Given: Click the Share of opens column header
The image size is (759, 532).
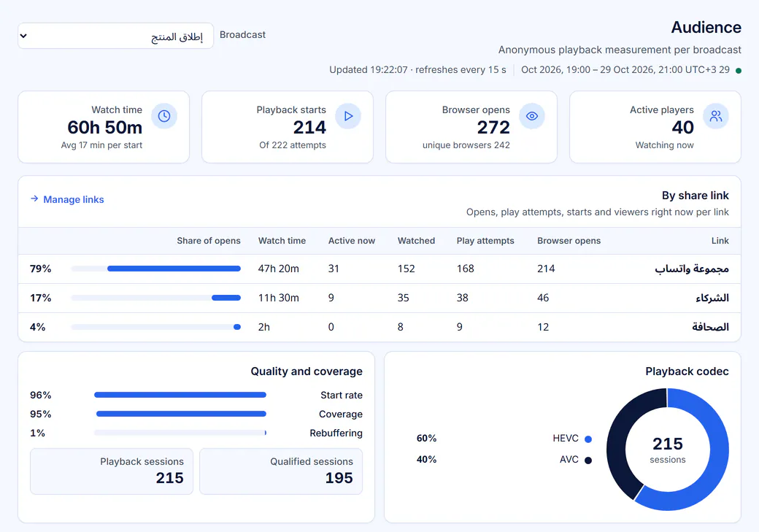Looking at the screenshot, I should point(209,241).
